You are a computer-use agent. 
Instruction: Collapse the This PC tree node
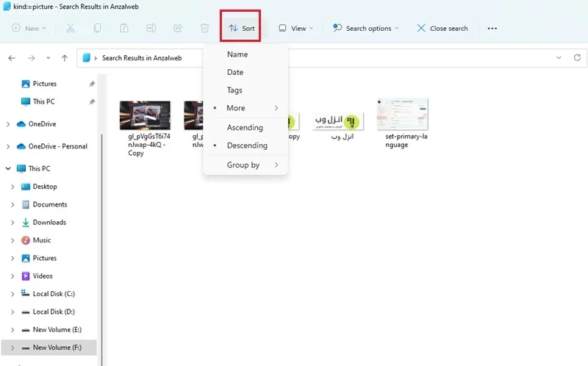(8, 169)
